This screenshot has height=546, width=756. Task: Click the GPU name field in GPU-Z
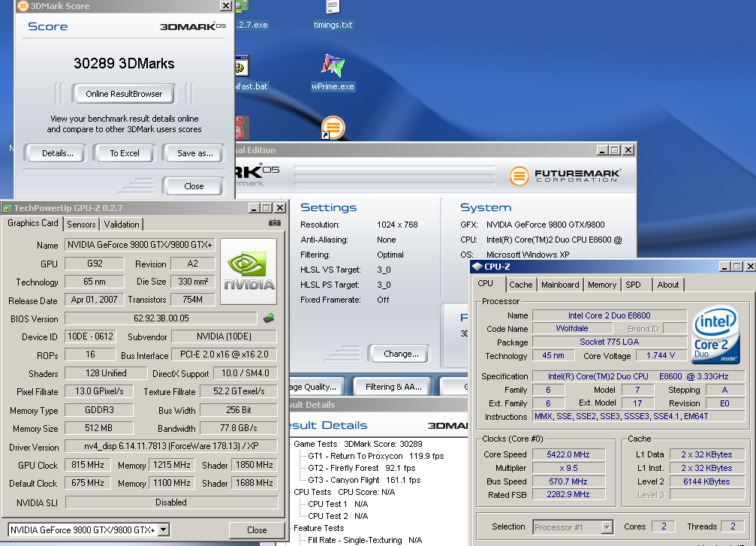tap(140, 245)
